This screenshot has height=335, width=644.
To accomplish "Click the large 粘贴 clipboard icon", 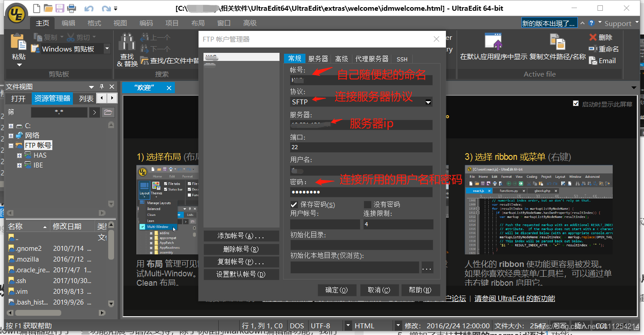I will (19, 42).
